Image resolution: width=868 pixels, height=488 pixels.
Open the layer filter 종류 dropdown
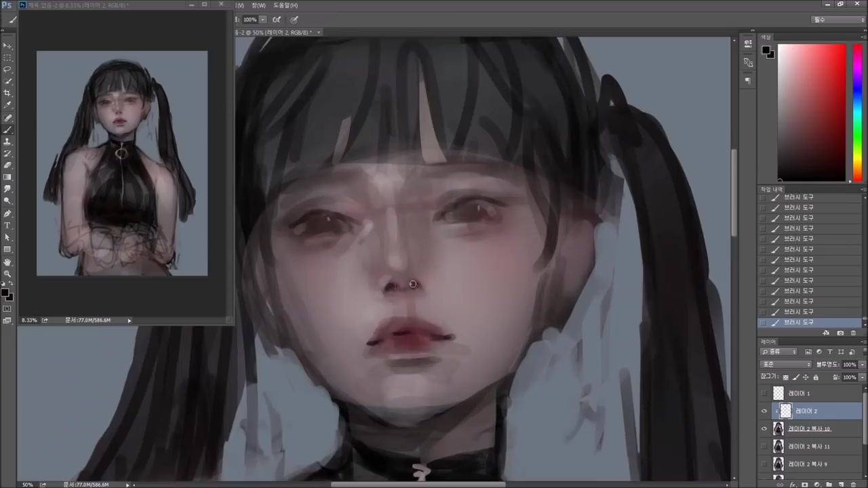780,352
